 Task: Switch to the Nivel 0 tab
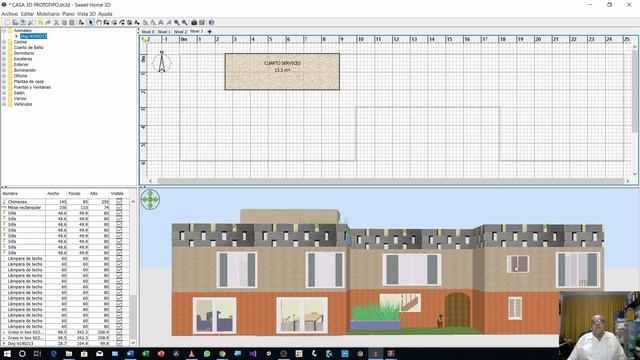(x=148, y=31)
